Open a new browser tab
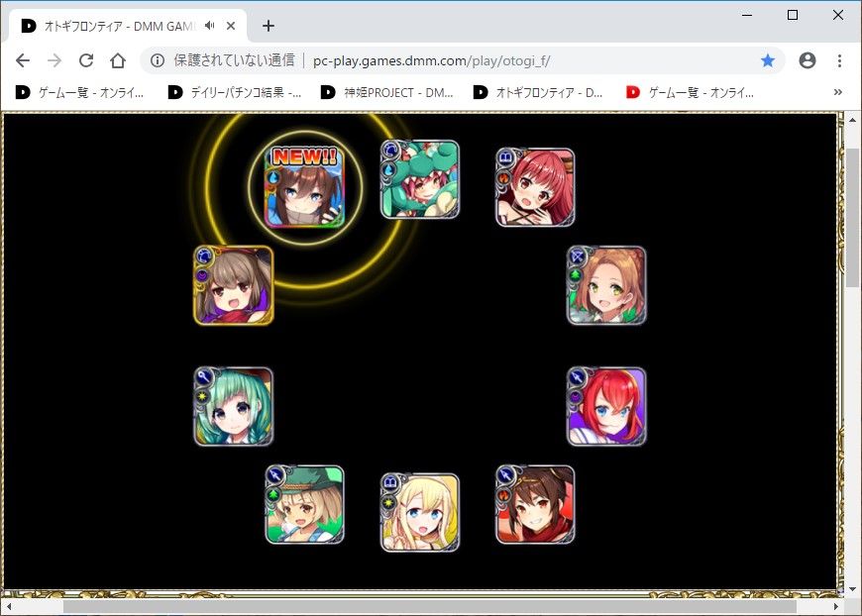The height and width of the screenshot is (616, 862). point(269,26)
